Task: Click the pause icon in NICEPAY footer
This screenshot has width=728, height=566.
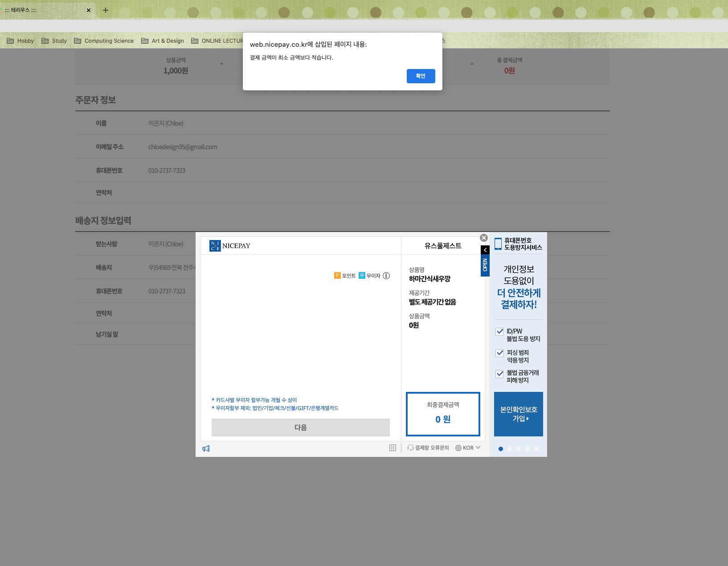Action: 393,448
